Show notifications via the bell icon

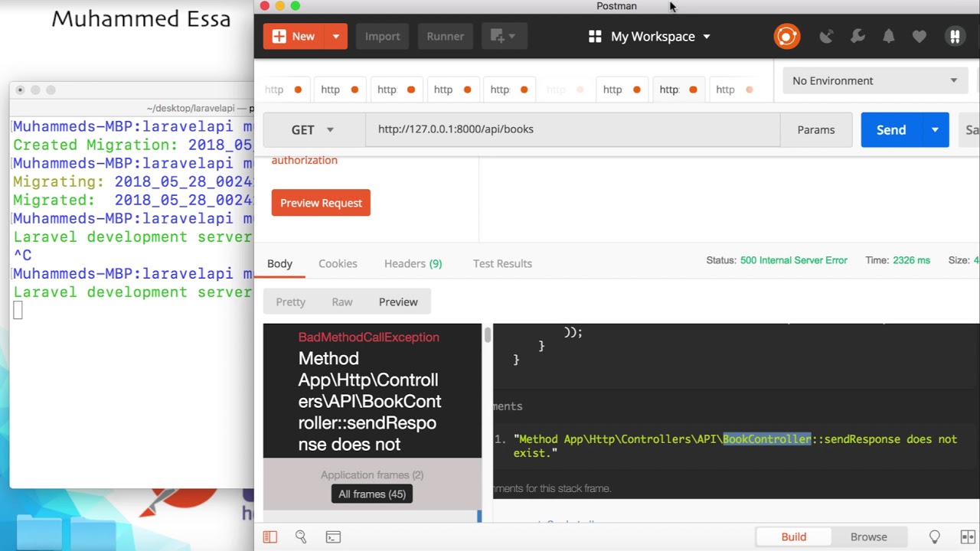(x=888, y=36)
